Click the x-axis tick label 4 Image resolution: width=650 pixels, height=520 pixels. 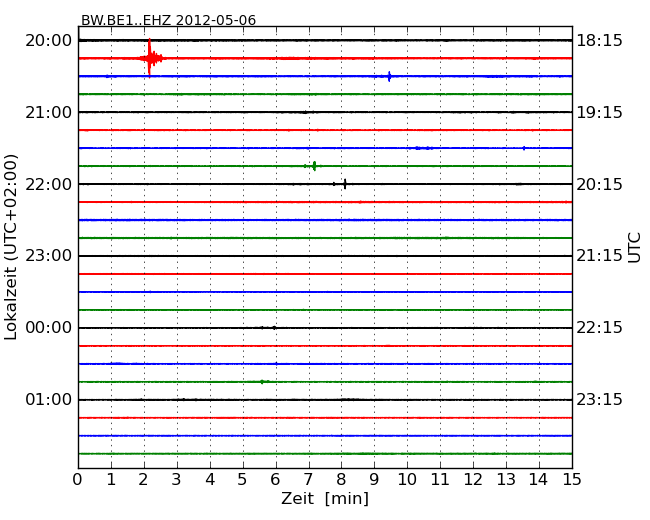(210, 479)
